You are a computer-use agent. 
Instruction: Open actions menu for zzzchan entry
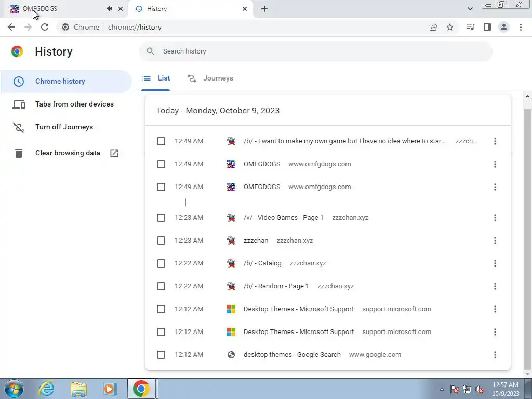point(495,241)
